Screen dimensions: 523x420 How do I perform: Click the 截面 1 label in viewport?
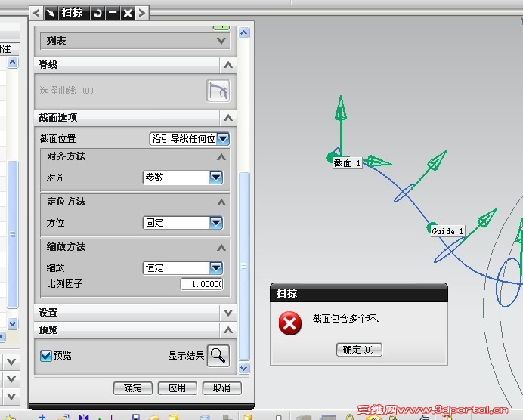coord(347,163)
